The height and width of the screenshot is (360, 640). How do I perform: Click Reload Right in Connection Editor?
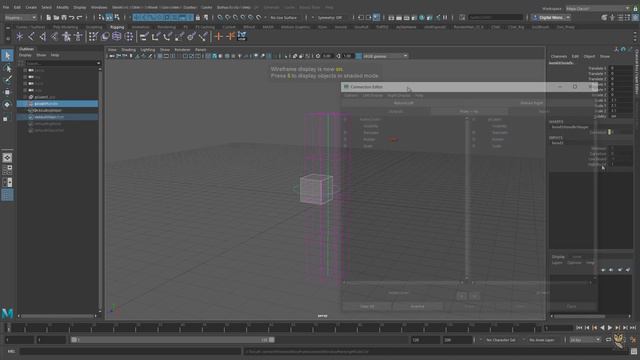coord(531,103)
